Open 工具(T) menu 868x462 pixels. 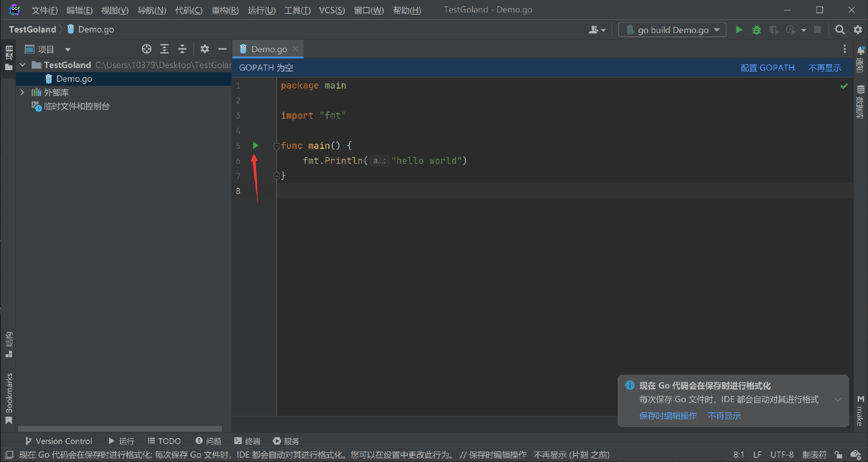click(x=298, y=10)
